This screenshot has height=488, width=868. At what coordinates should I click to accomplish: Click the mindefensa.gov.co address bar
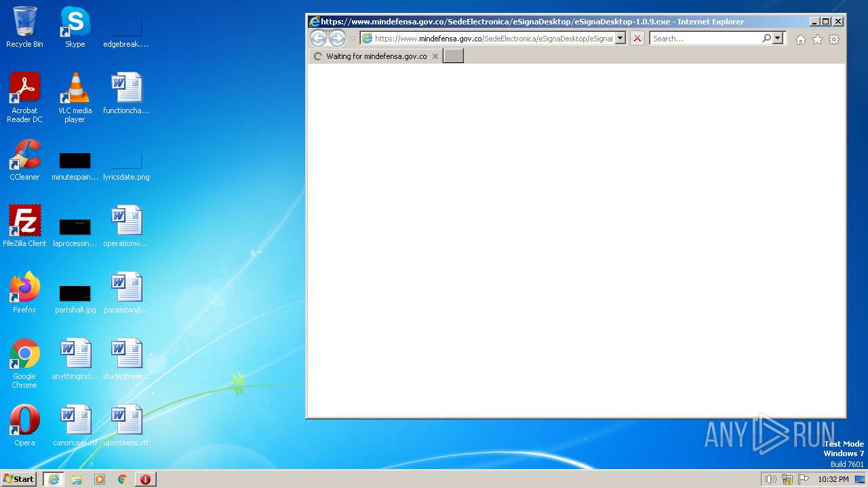[x=492, y=39]
